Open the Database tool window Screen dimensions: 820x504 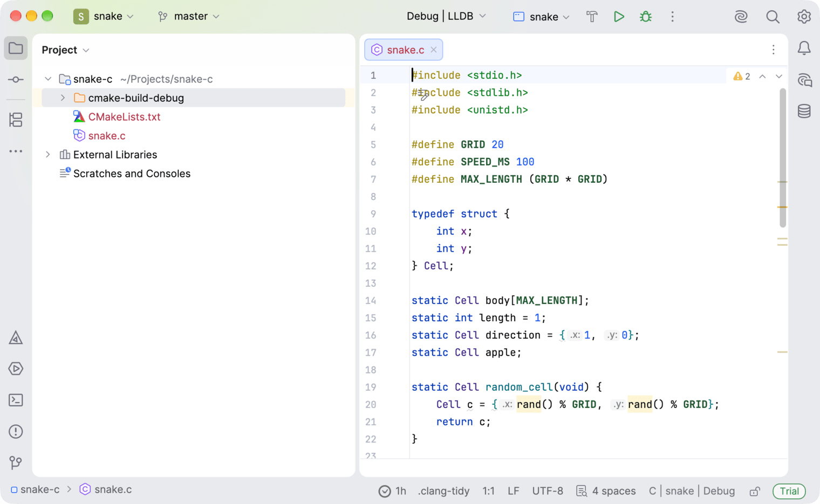pos(804,111)
